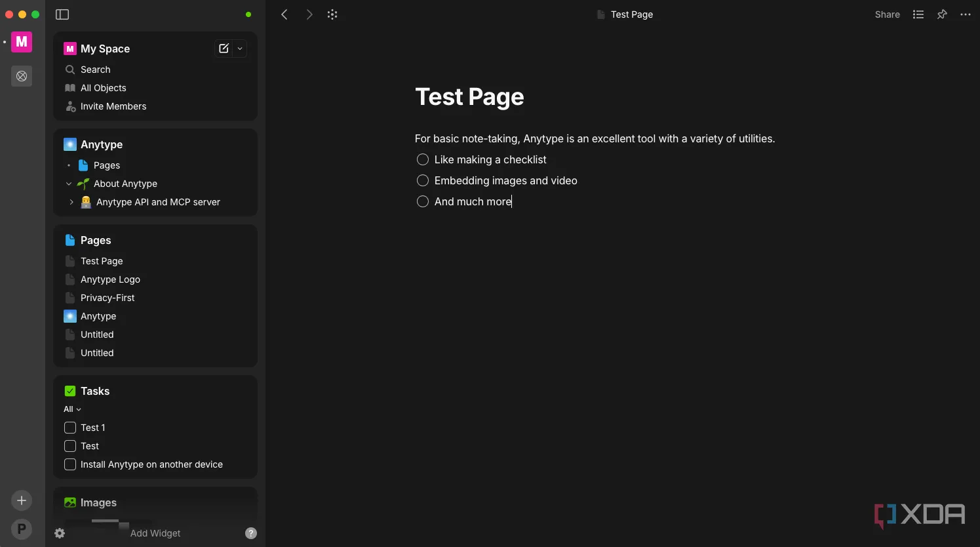Screen dimensions: 980x547
Task: Open the circled X space icon below M
Action: [x=22, y=76]
